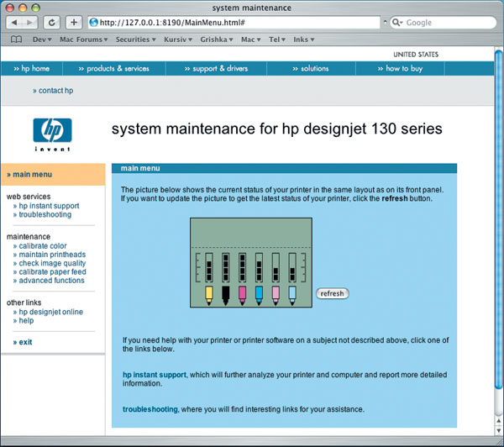Image resolution: width=504 pixels, height=447 pixels.
Task: Open the bookmarks book icon
Action: tap(17, 39)
